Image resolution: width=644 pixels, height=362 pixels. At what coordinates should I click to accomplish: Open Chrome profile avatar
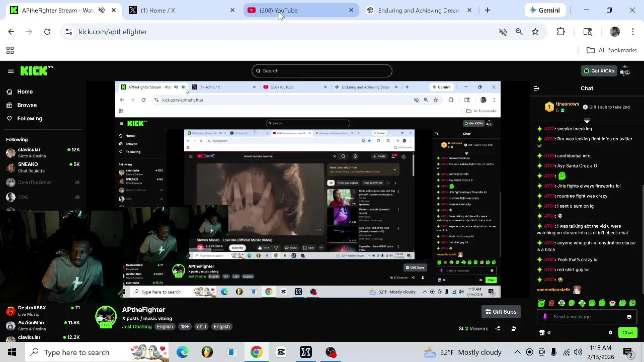[x=615, y=32]
